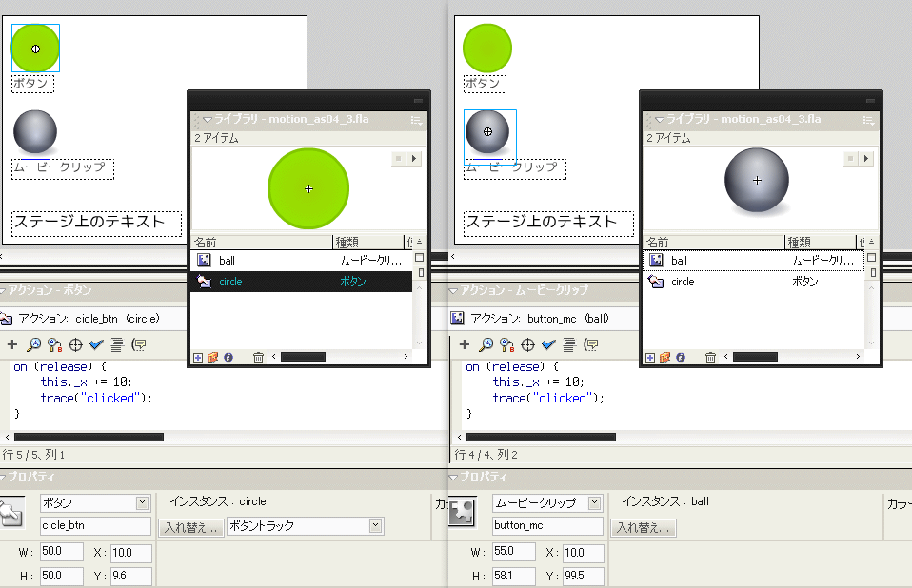Open the ボタン symbol behavior dropdown
This screenshot has height=588, width=912.
pyautogui.click(x=95, y=502)
